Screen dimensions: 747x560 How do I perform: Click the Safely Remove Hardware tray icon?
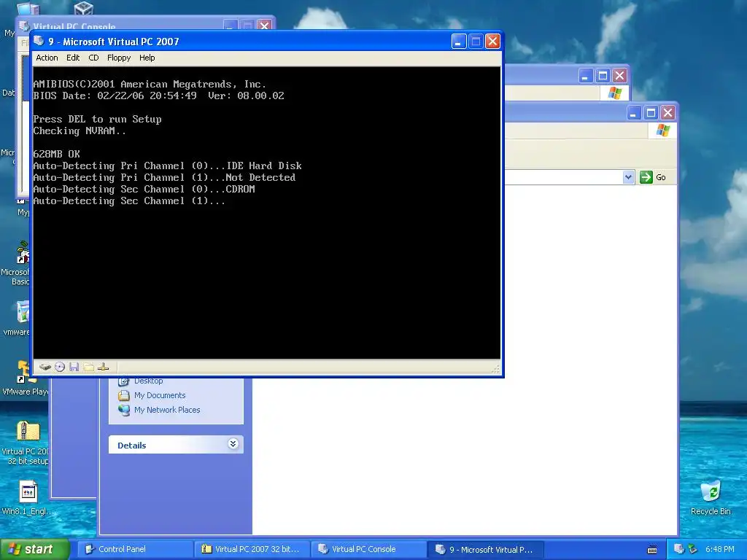tap(692, 549)
